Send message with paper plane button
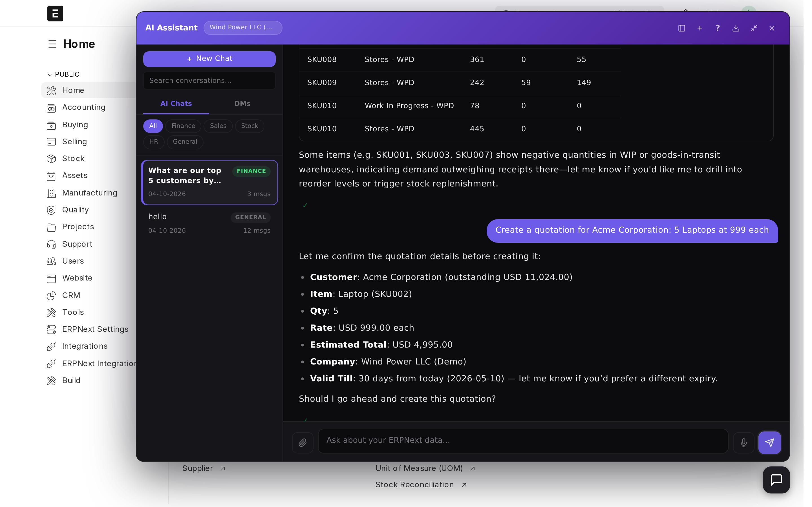 coord(769,442)
